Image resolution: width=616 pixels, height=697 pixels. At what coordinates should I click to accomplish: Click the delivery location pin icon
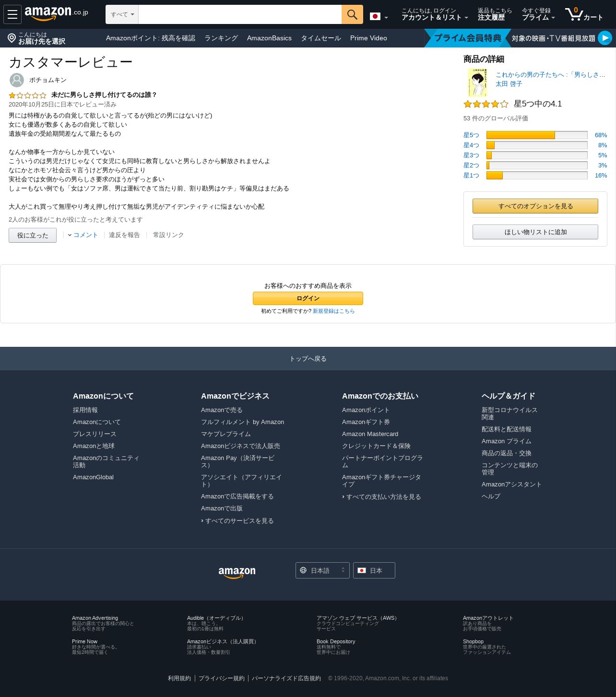pyautogui.click(x=12, y=38)
